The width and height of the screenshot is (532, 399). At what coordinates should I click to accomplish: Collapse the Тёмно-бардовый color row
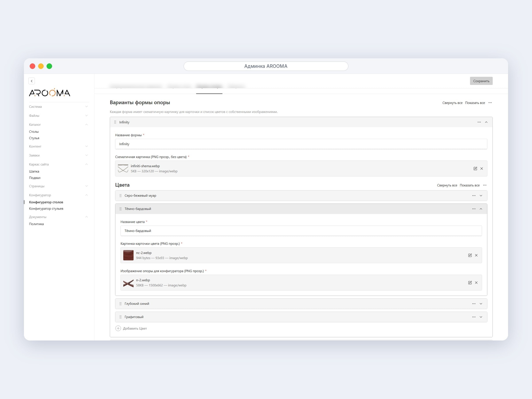coord(481,209)
